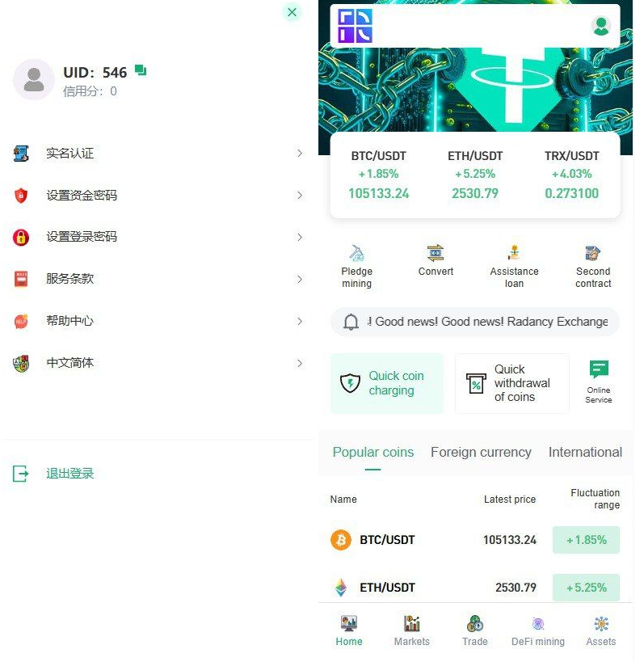This screenshot has height=662, width=644.
Task: Open the Convert exchange icon
Action: pyautogui.click(x=435, y=253)
